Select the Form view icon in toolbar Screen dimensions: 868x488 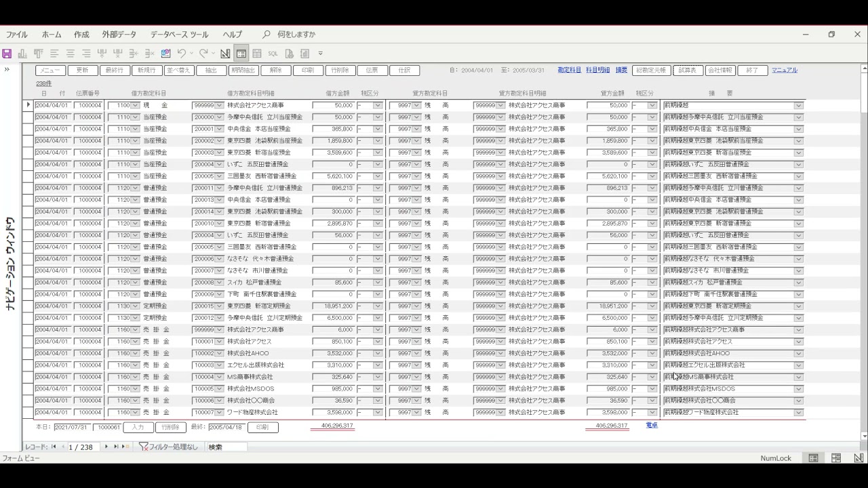241,54
